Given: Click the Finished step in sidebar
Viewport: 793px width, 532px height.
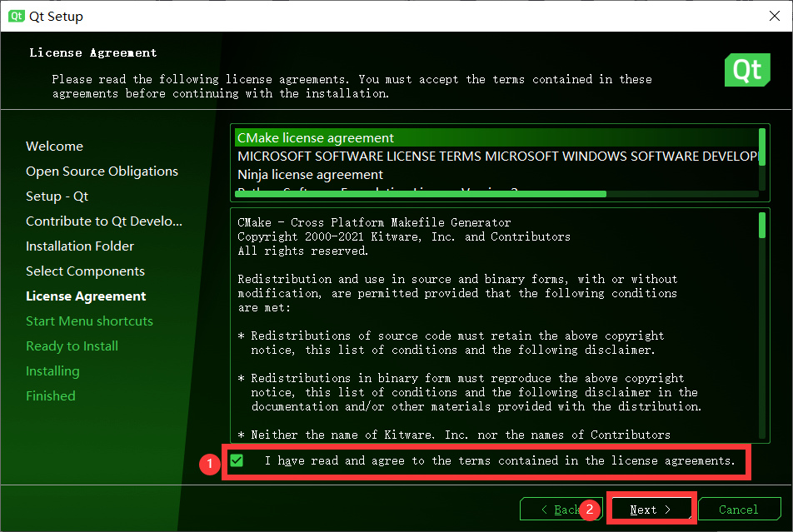Looking at the screenshot, I should tap(51, 396).
